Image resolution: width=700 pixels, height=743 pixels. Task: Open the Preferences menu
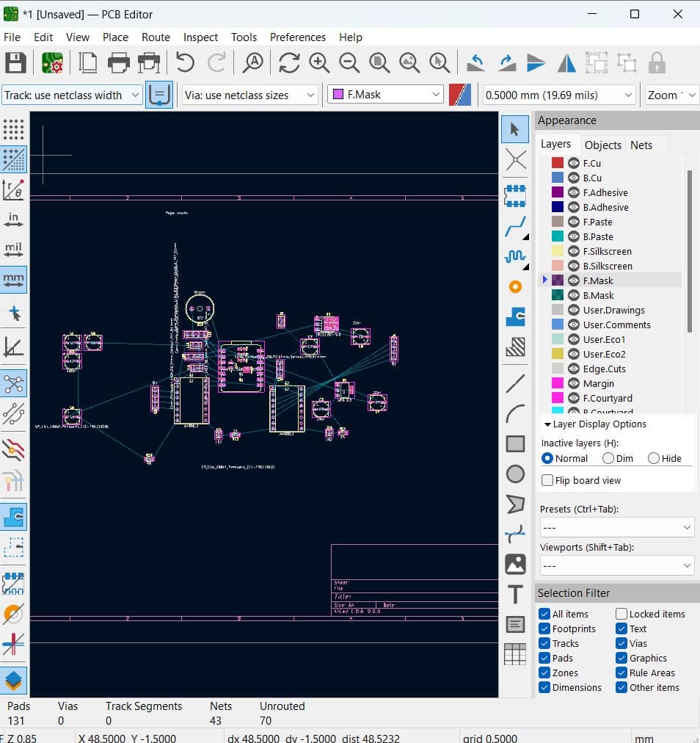tap(297, 37)
